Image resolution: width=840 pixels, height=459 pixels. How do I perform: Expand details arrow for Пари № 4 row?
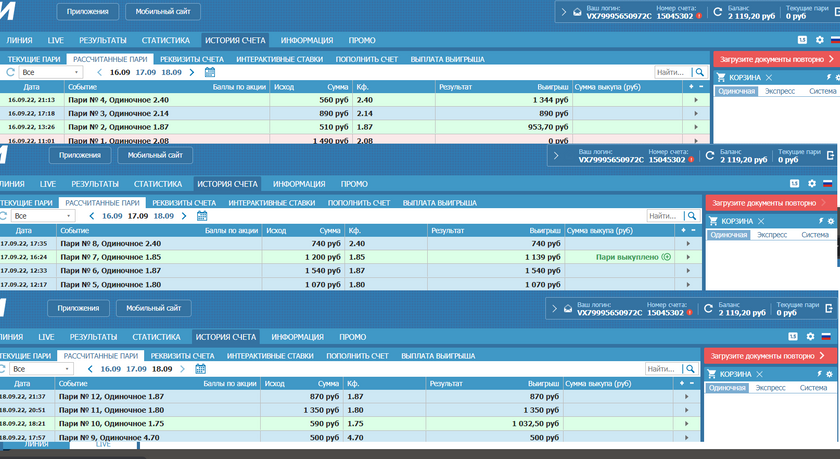pos(696,100)
